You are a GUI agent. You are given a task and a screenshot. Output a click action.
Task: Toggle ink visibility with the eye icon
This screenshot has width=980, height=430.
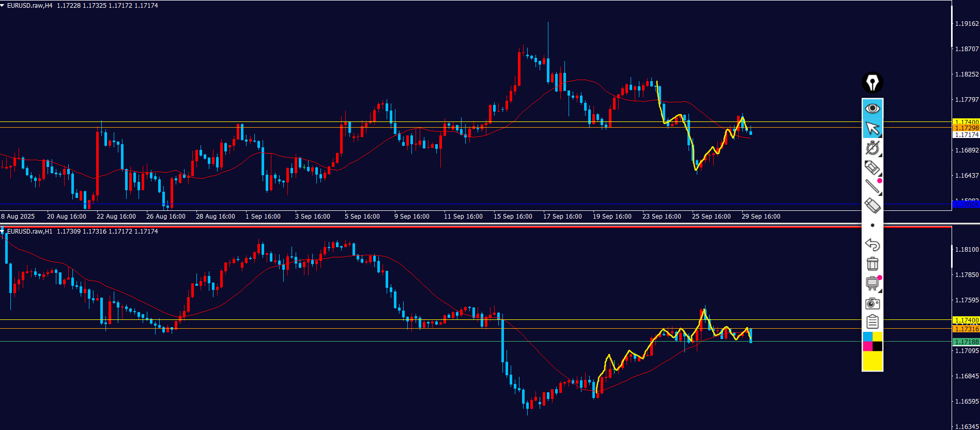click(872, 109)
